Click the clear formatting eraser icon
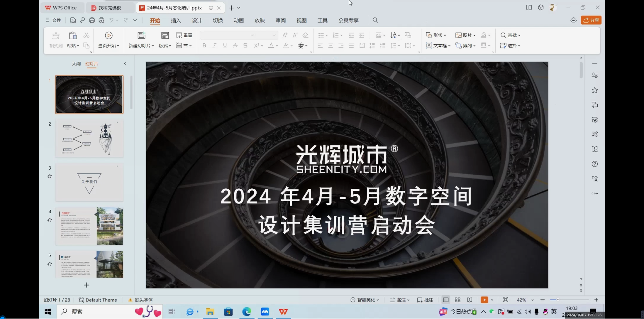Screen dimensions: 644x319 tap(305, 35)
